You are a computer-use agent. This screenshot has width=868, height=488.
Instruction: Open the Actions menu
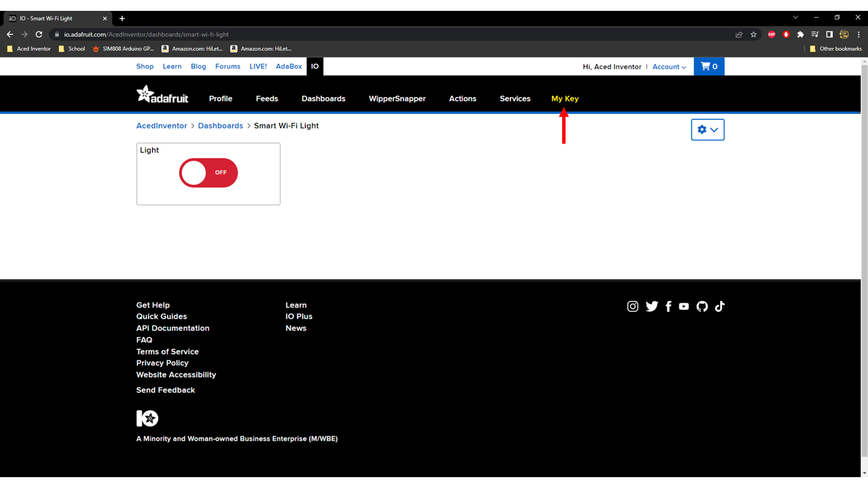[462, 99]
